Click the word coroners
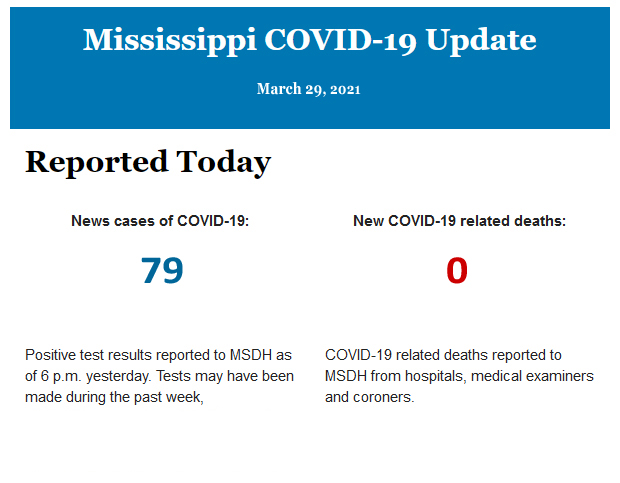 [384, 397]
